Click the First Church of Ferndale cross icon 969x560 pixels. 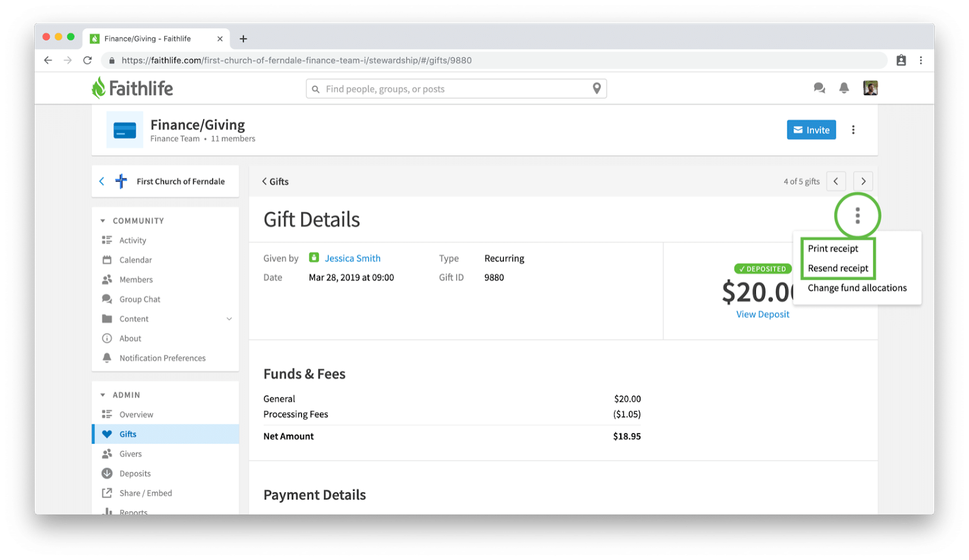tap(121, 181)
